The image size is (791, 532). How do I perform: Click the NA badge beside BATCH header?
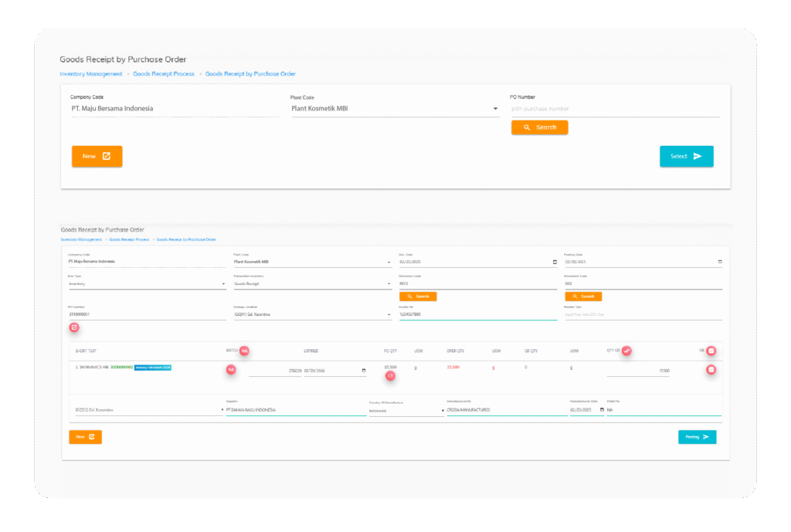click(244, 351)
